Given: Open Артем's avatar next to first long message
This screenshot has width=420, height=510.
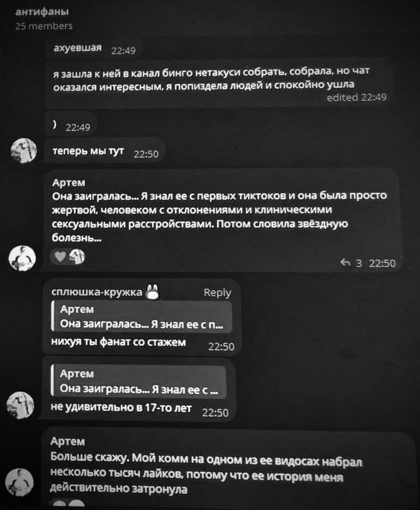Looking at the screenshot, I should (x=22, y=258).
